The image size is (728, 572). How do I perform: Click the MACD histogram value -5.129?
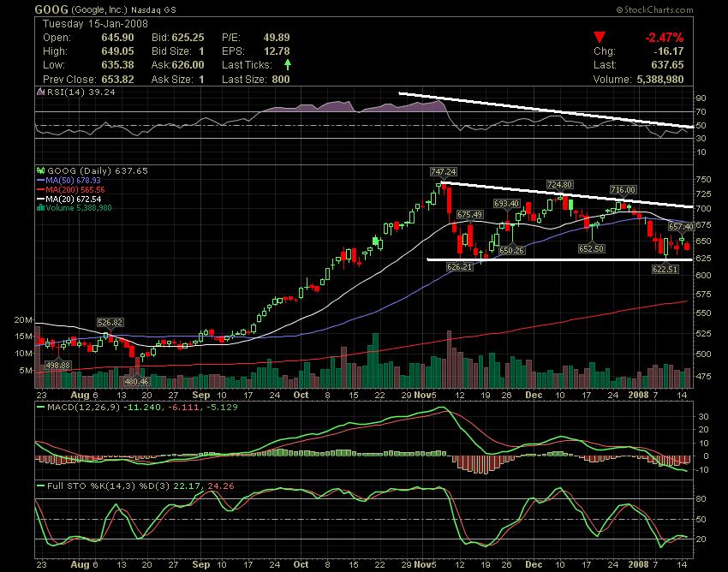223,408
